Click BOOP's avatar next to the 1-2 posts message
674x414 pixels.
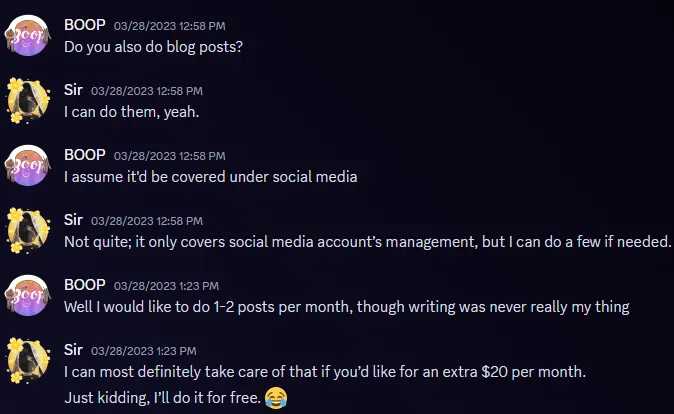28,296
